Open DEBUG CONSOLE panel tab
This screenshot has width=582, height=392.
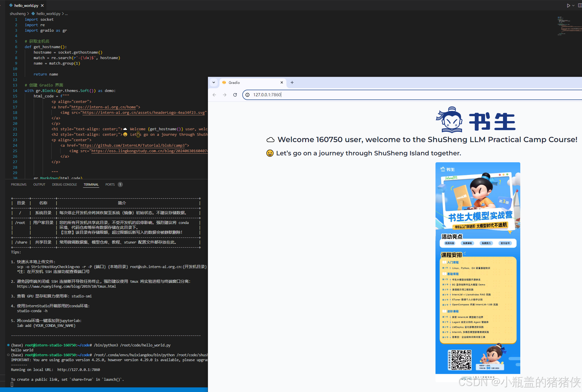[x=64, y=184]
